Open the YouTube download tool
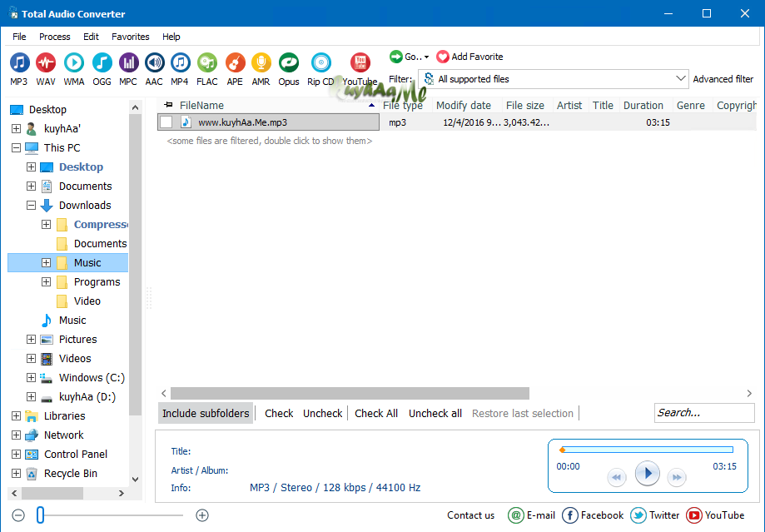Screen dimensions: 765x532 click(x=360, y=63)
